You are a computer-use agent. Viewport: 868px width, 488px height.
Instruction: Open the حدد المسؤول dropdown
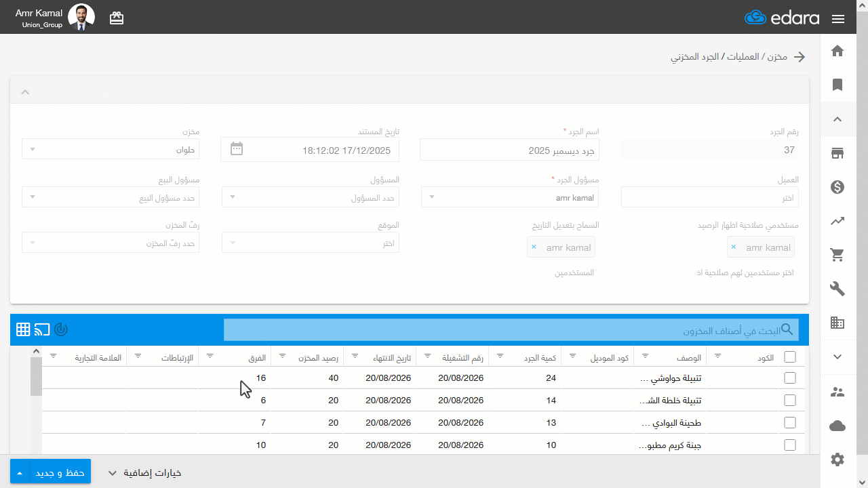[x=311, y=197]
